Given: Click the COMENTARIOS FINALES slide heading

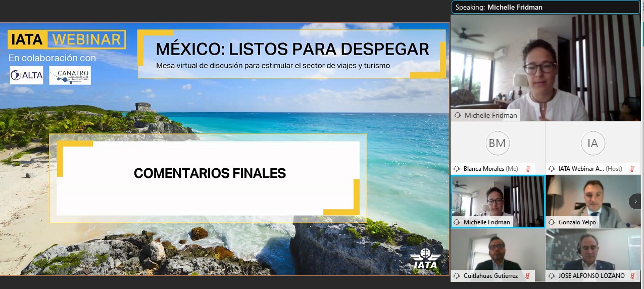Looking at the screenshot, I should [x=210, y=173].
